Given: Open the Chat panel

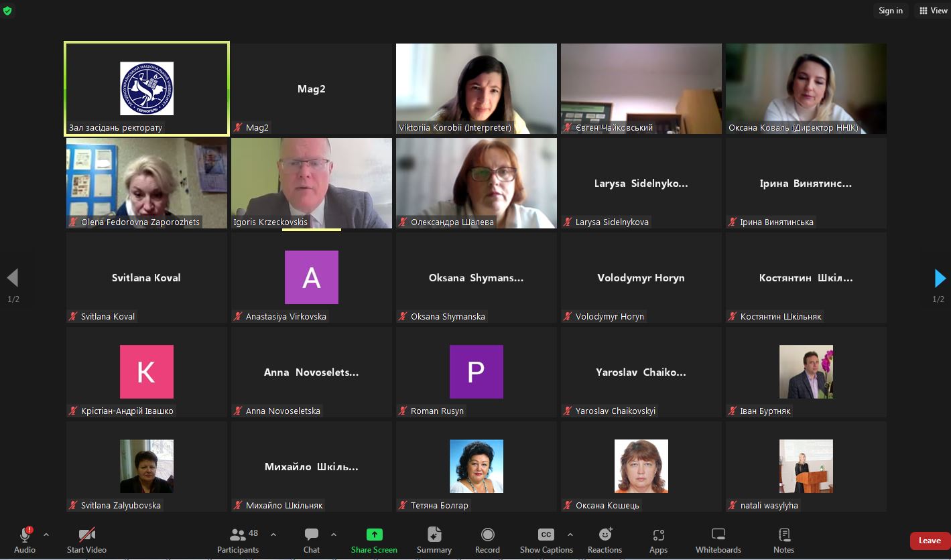Looking at the screenshot, I should click(312, 539).
